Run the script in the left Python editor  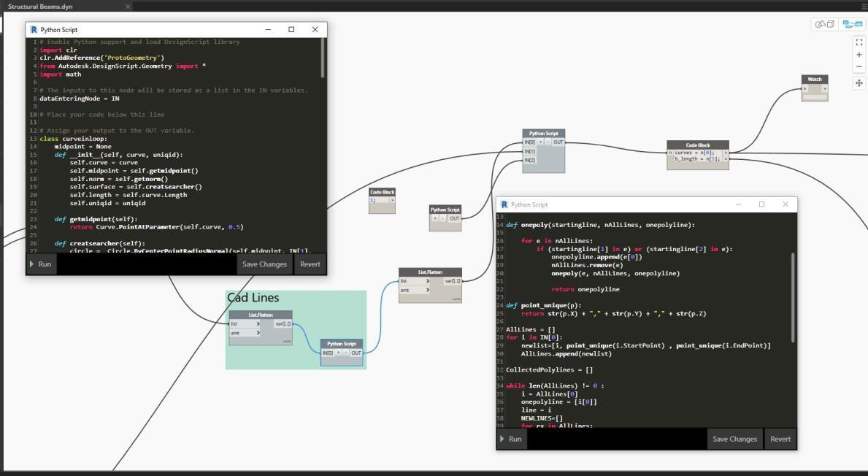click(41, 264)
